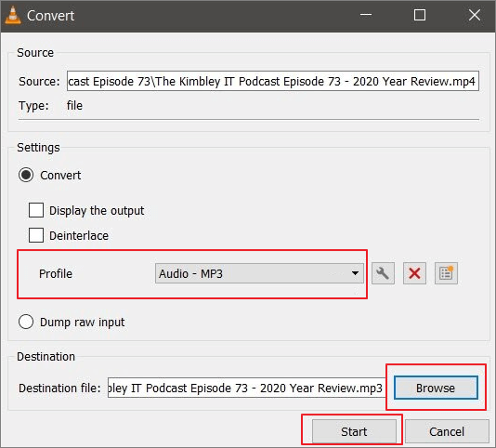This screenshot has height=448, width=496.
Task: Open the Audio - MP3 profile dropdown
Action: (259, 273)
